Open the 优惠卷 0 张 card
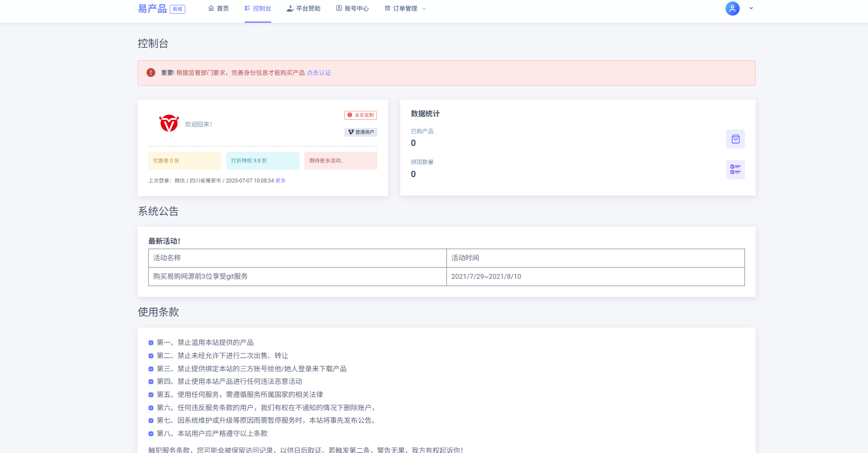 click(185, 161)
